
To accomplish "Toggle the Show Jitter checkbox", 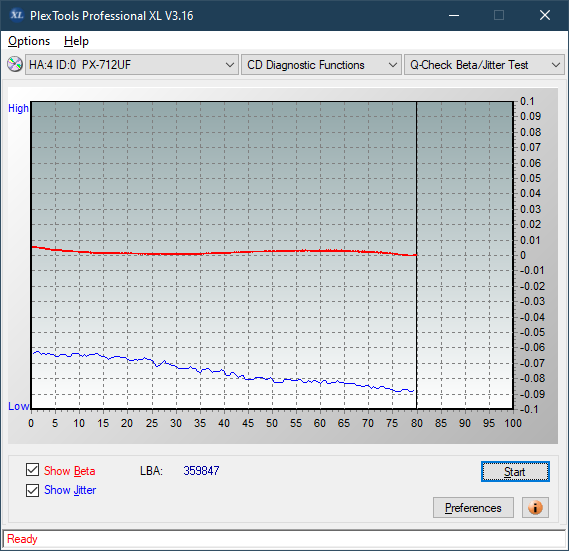I will coord(32,490).
